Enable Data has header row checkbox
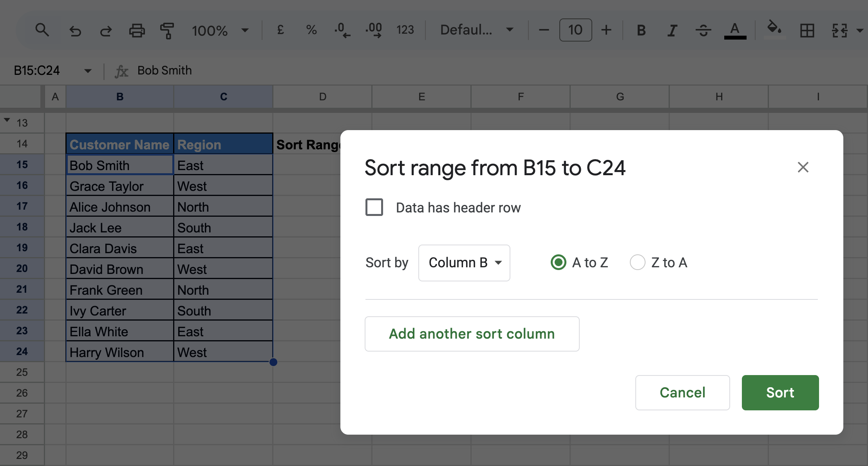 [x=374, y=207]
